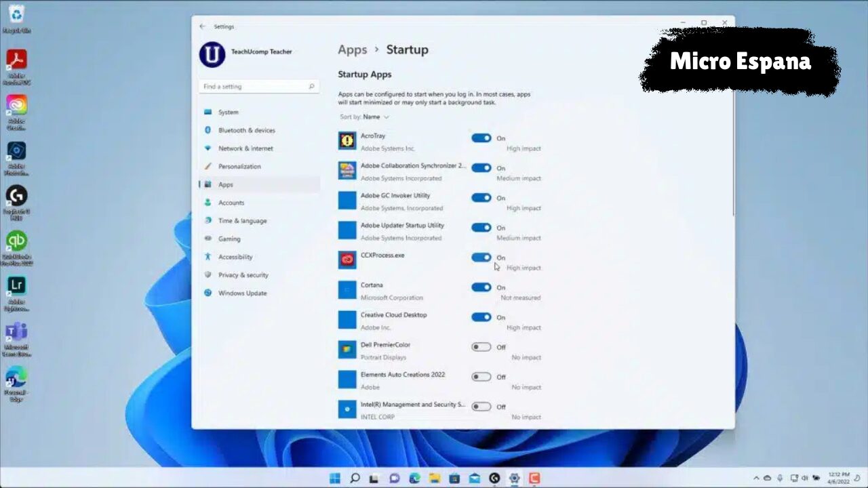Expand the system tray hidden icons chevron
The image size is (868, 488).
point(756,479)
